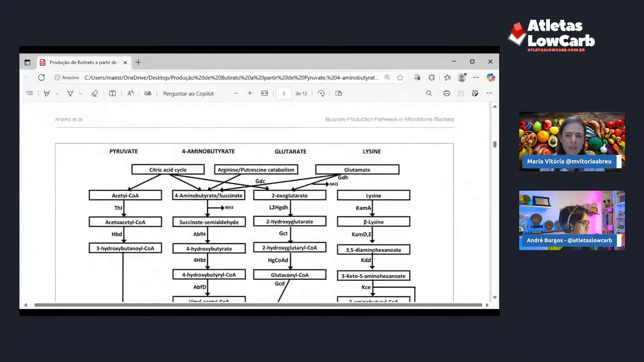Open the PDF toolbar more options menu
Screen dimensions: 644x362
click(x=489, y=93)
